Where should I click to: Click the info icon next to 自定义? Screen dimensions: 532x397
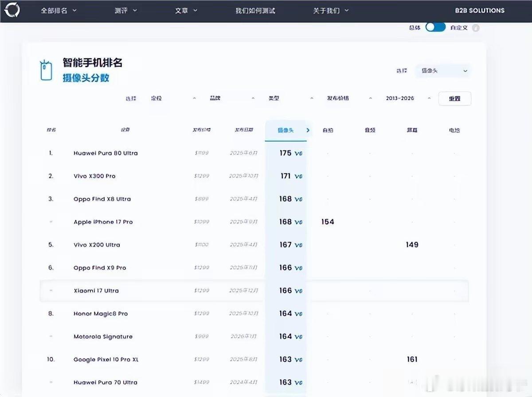475,27
